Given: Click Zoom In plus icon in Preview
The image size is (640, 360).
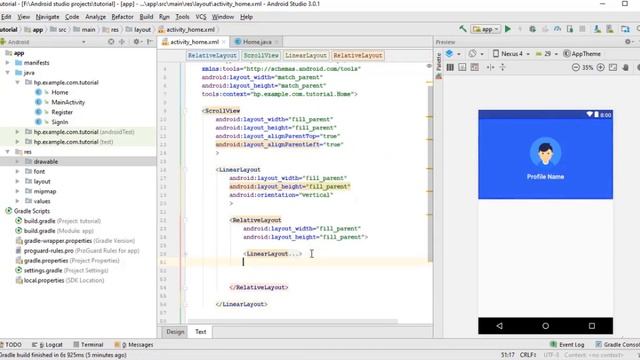Looking at the screenshot, I should tap(600, 67).
